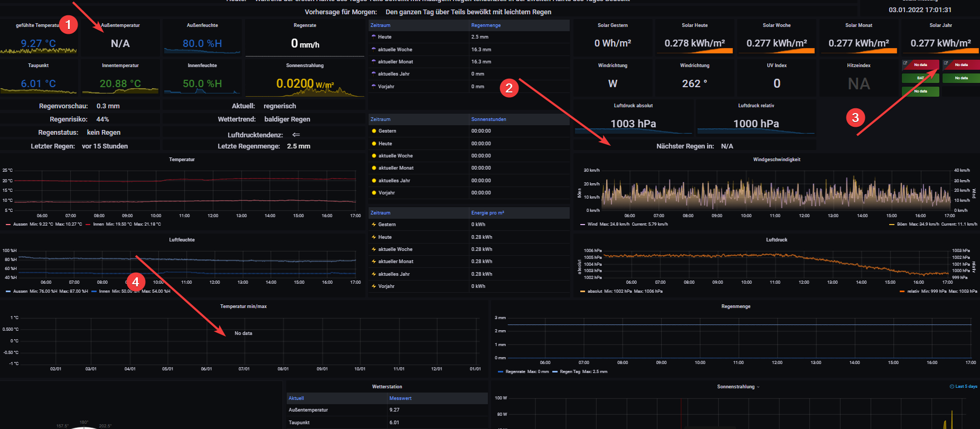The width and height of the screenshot is (980, 429).
Task: Open Windgeschwindigkeit panel title menu
Action: (x=777, y=160)
